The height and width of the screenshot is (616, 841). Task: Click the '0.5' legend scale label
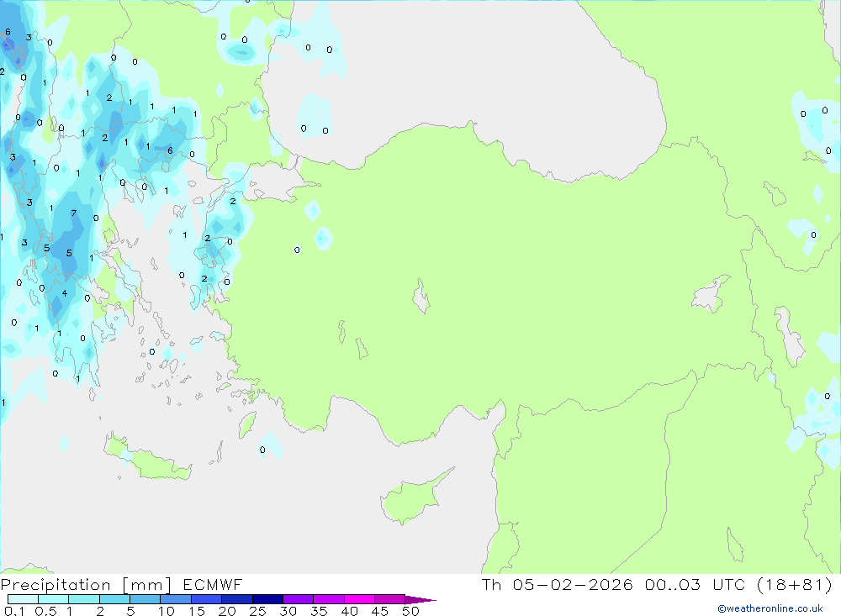tap(45, 611)
